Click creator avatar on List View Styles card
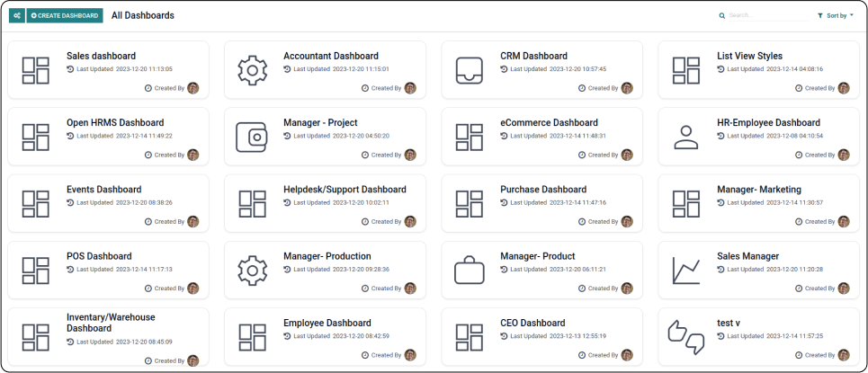This screenshot has width=868, height=373. (x=844, y=88)
